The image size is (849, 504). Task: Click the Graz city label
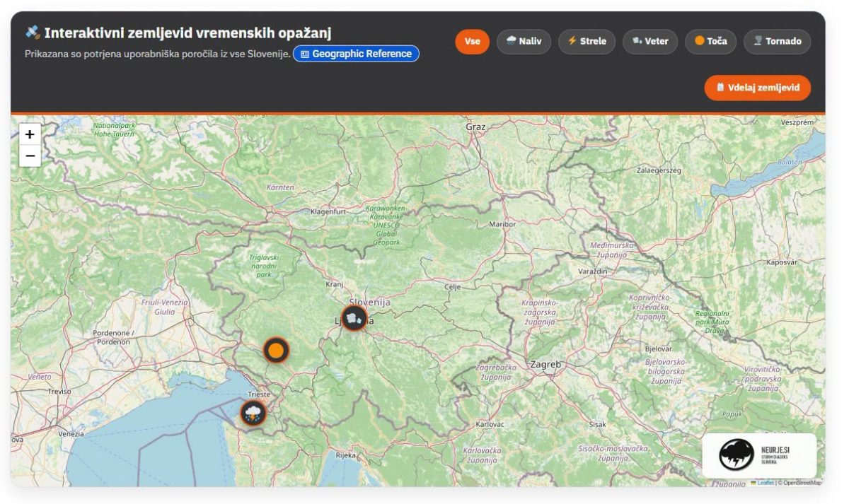(x=475, y=127)
